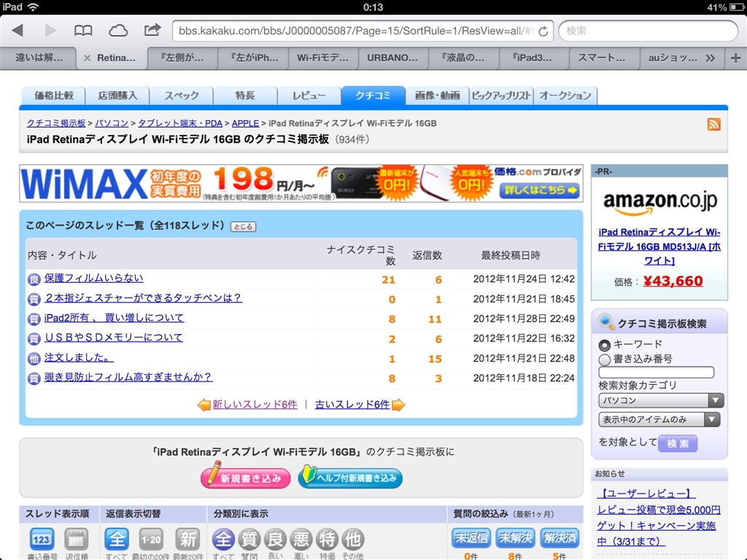
Task: Filter by 質 (question) category icon
Action: [x=249, y=539]
